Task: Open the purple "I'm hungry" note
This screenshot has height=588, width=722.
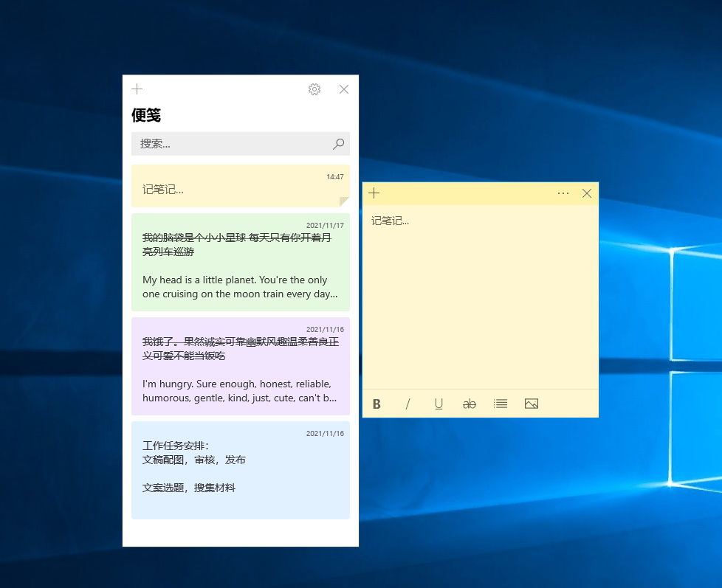Action: click(240, 366)
